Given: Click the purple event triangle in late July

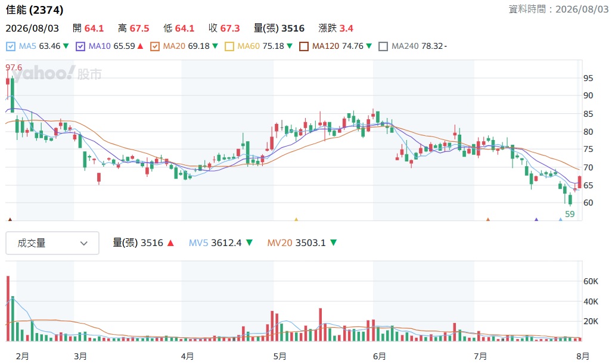Looking at the screenshot, I should 536,220.
